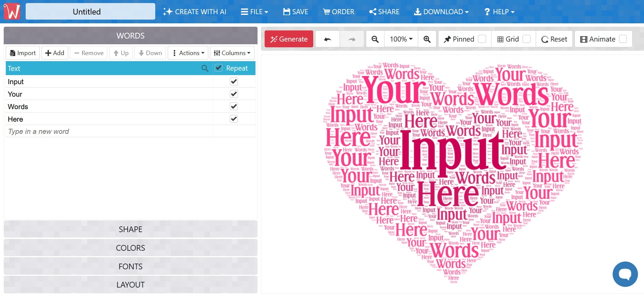This screenshot has height=296, width=644.
Task: Click the redo arrow button
Action: pos(352,39)
